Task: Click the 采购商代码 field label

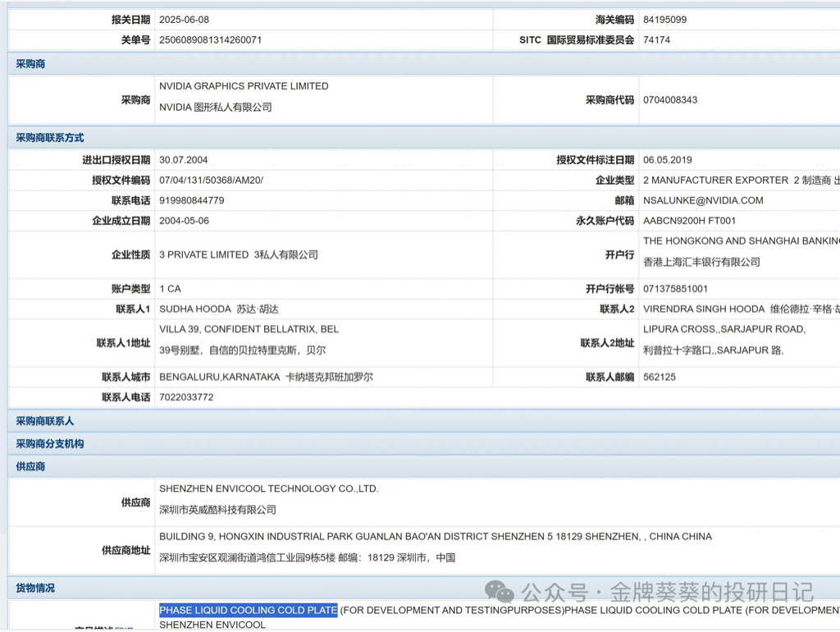Action: [x=609, y=99]
